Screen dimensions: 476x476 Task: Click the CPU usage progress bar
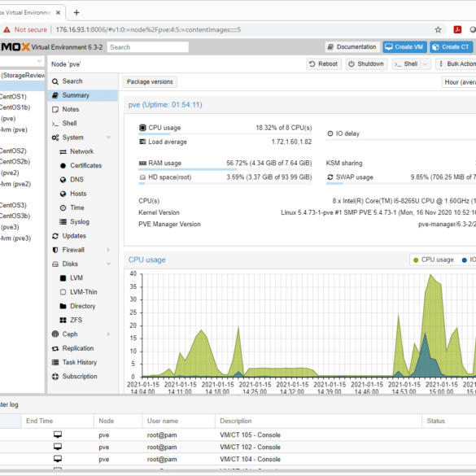[x=225, y=134]
